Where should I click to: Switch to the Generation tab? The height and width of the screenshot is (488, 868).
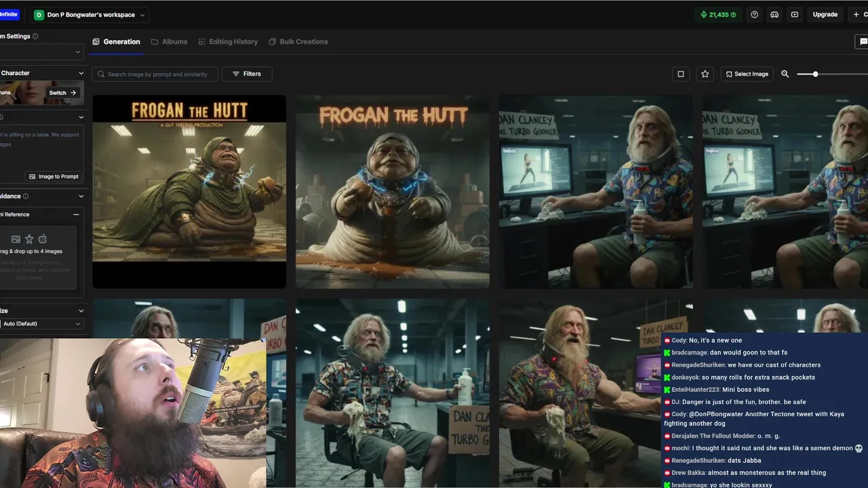(116, 41)
